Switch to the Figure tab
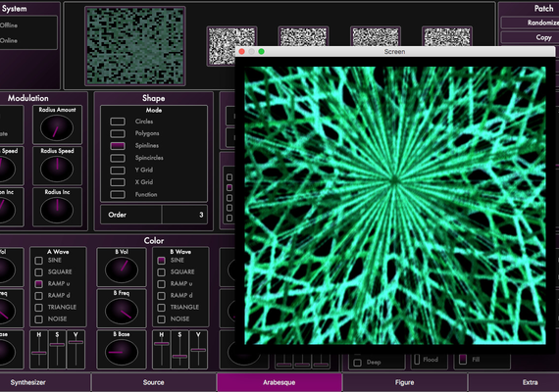The height and width of the screenshot is (392, 559). [405, 382]
